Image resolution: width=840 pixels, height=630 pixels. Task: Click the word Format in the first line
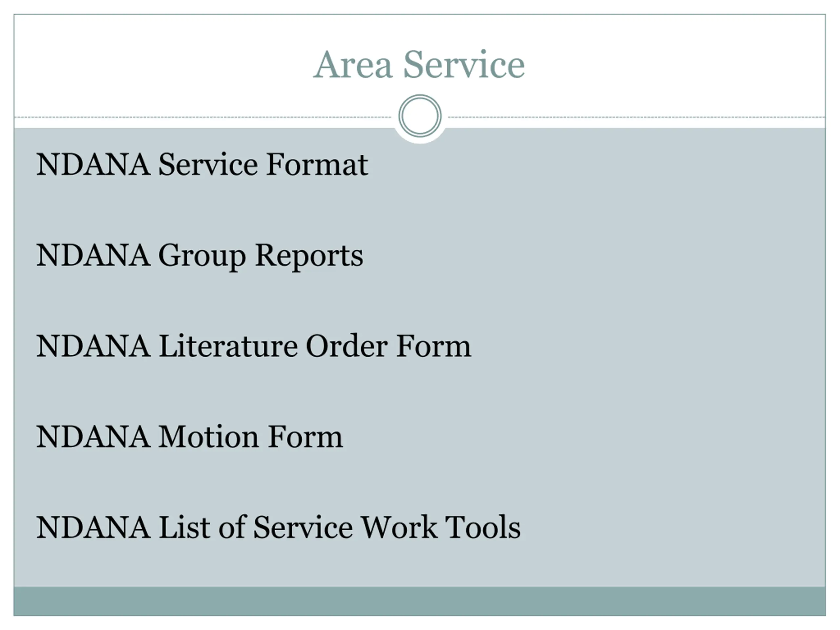click(317, 164)
